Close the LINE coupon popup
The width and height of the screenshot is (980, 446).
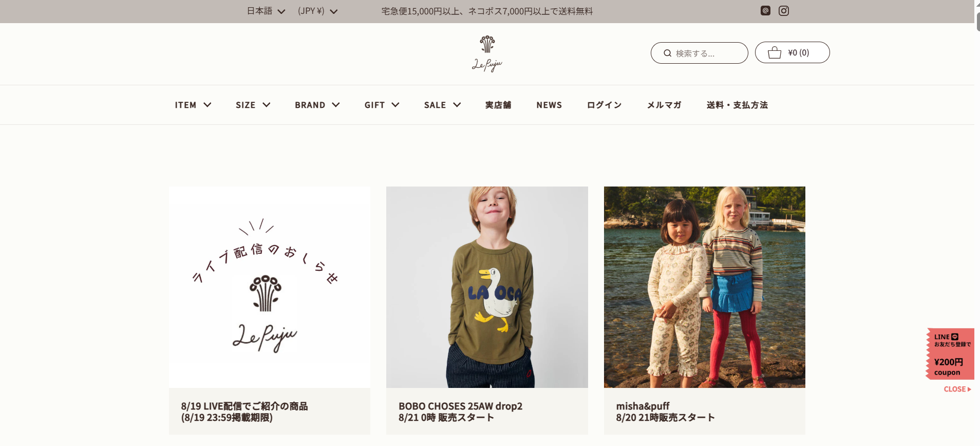point(957,389)
